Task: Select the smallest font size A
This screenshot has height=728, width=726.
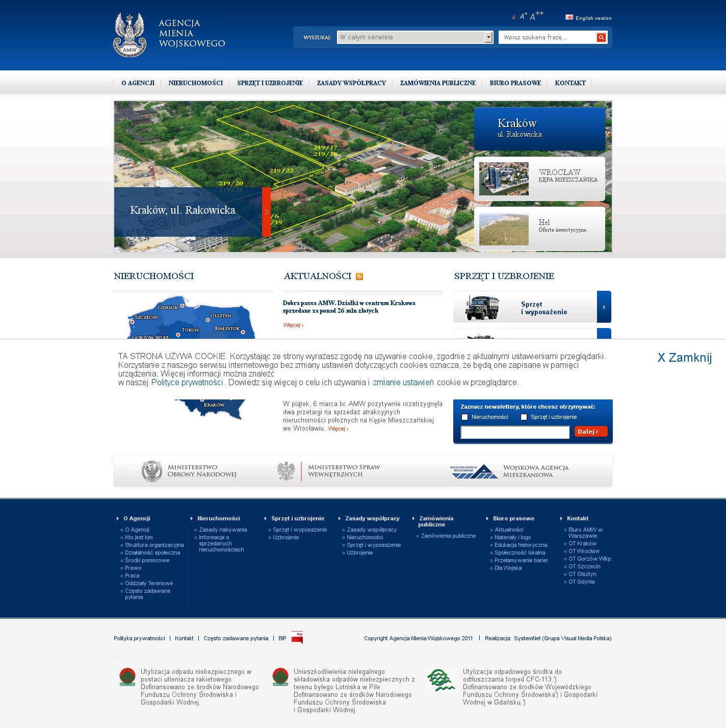Action: pyautogui.click(x=513, y=18)
